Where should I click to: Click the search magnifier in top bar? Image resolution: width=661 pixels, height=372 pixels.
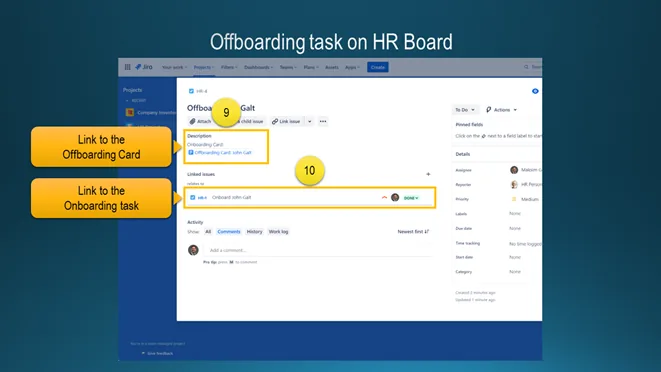point(526,67)
